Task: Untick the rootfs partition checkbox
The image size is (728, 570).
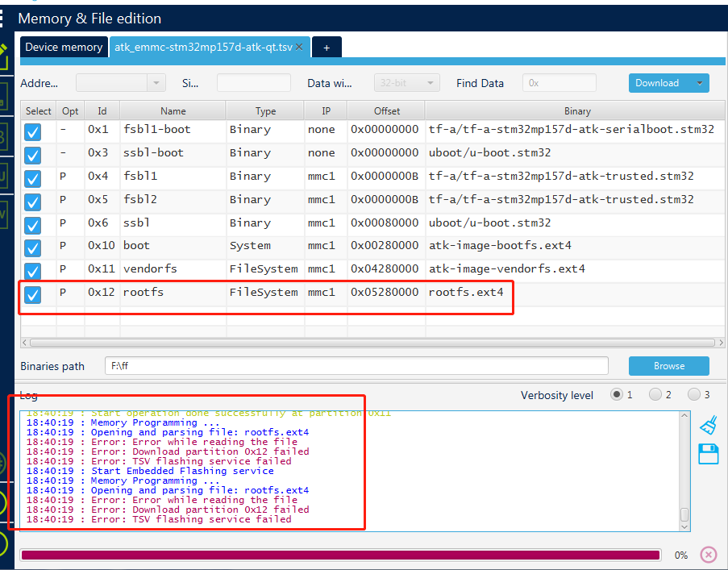Action: (x=32, y=294)
